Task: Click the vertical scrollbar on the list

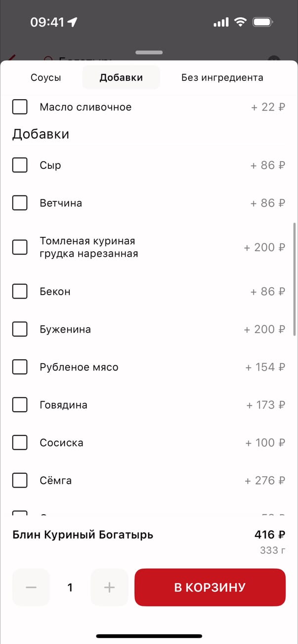Action: (295, 279)
